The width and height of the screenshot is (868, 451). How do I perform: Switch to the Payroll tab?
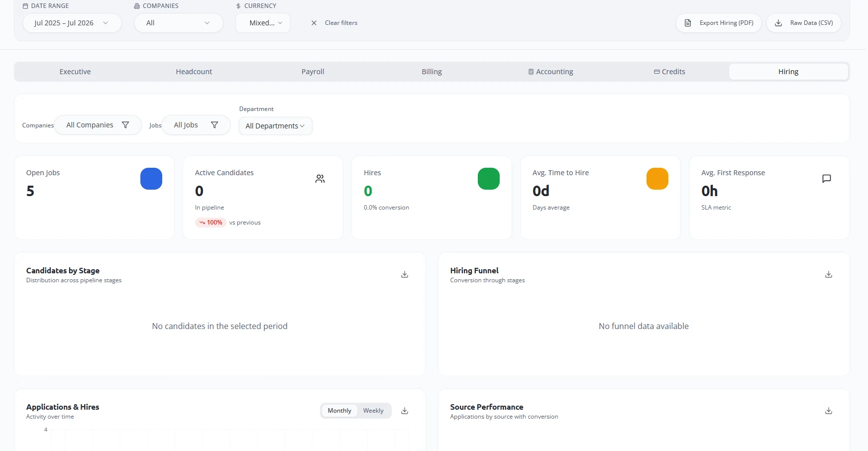point(313,72)
